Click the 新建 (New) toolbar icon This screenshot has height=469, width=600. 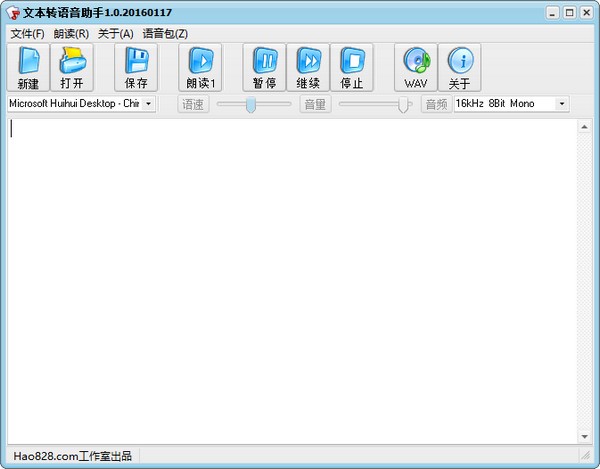28,67
